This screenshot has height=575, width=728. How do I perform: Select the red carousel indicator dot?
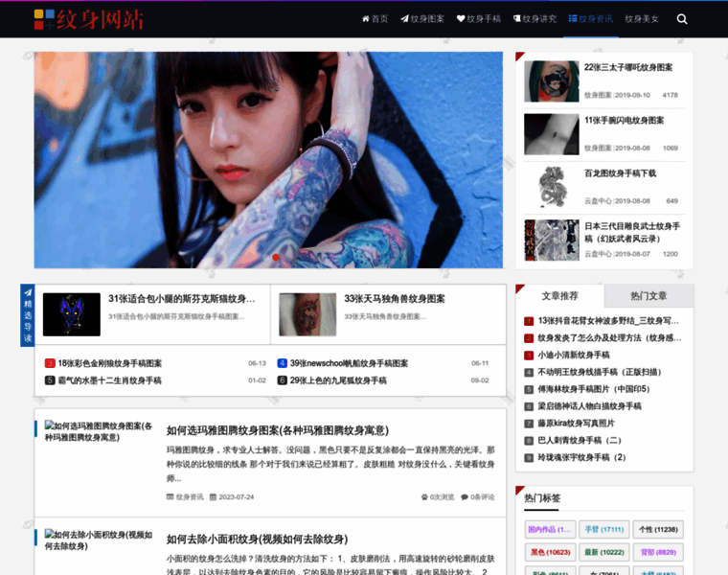click(x=276, y=257)
